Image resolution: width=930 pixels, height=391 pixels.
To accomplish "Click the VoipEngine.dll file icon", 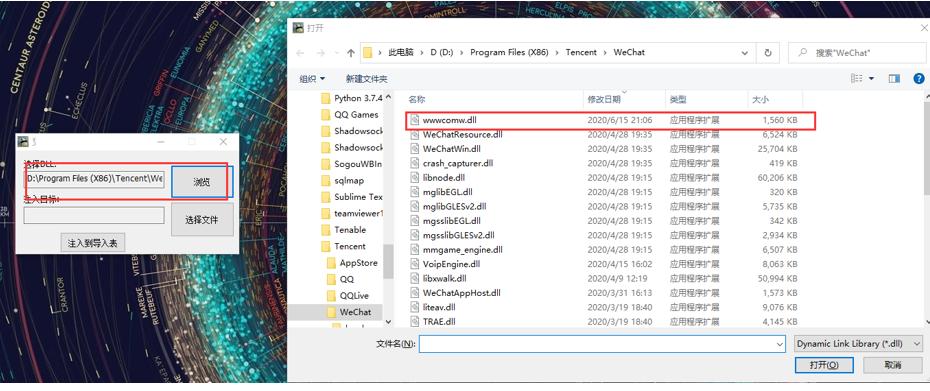I will point(415,263).
